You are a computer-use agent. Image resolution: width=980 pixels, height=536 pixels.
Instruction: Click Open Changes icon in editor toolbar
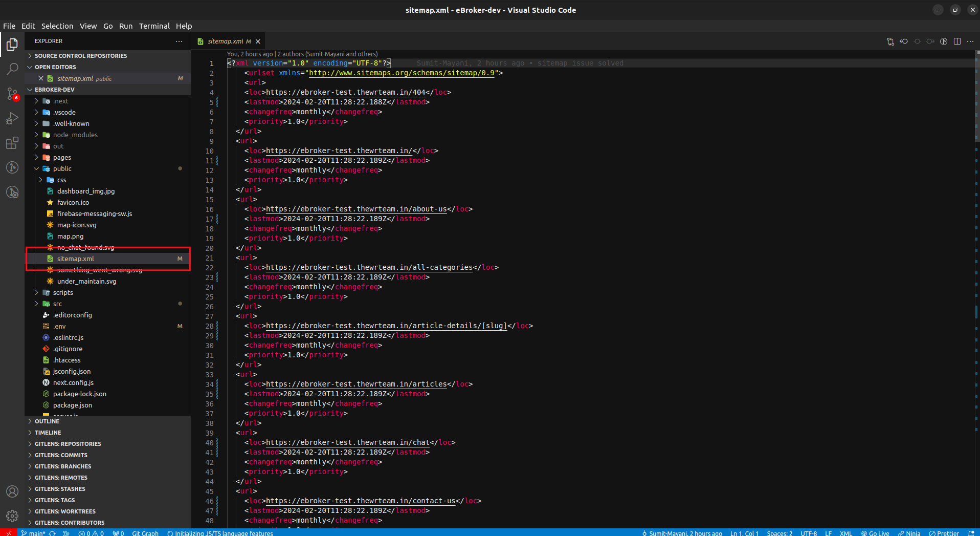click(x=890, y=41)
